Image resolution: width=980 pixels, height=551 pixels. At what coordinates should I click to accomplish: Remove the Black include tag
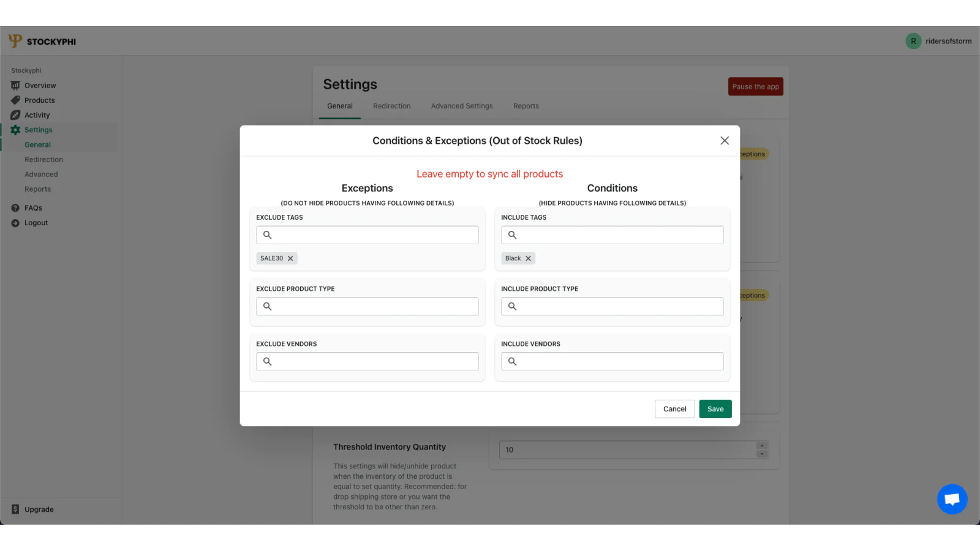[x=528, y=258]
